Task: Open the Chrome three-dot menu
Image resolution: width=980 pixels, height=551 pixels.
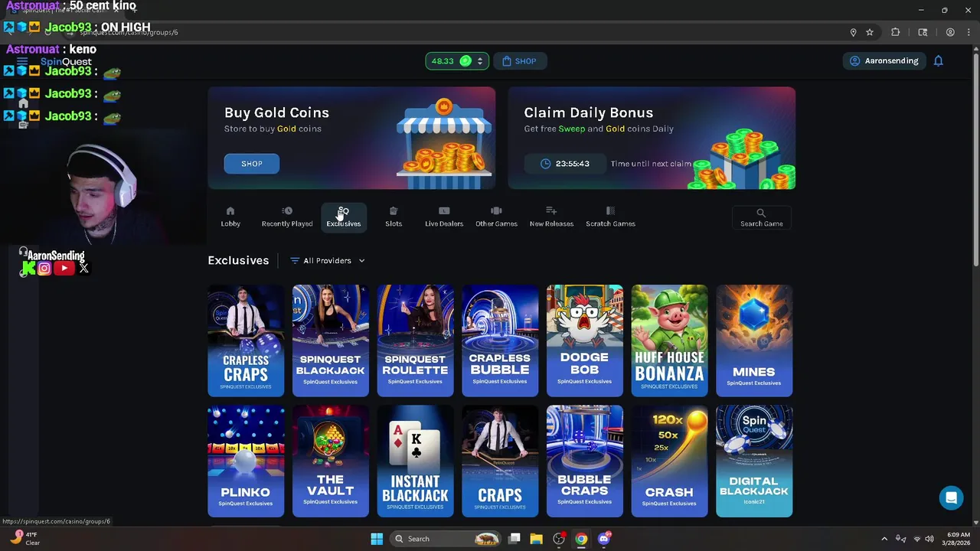Action: [969, 32]
